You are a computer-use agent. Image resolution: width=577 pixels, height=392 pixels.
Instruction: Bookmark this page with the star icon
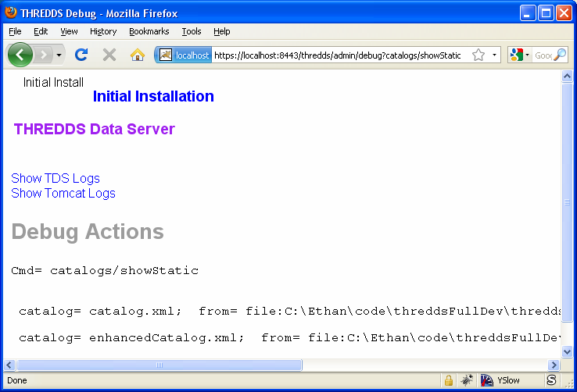point(478,55)
